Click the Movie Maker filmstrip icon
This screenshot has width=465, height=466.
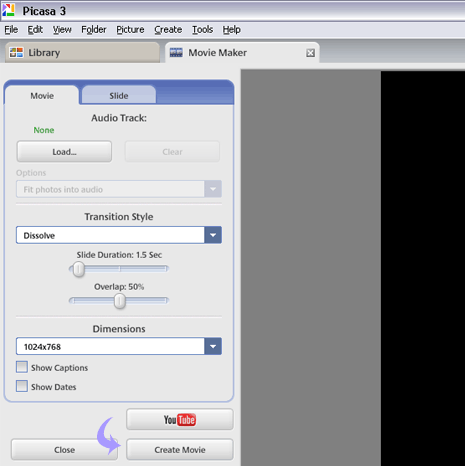176,52
